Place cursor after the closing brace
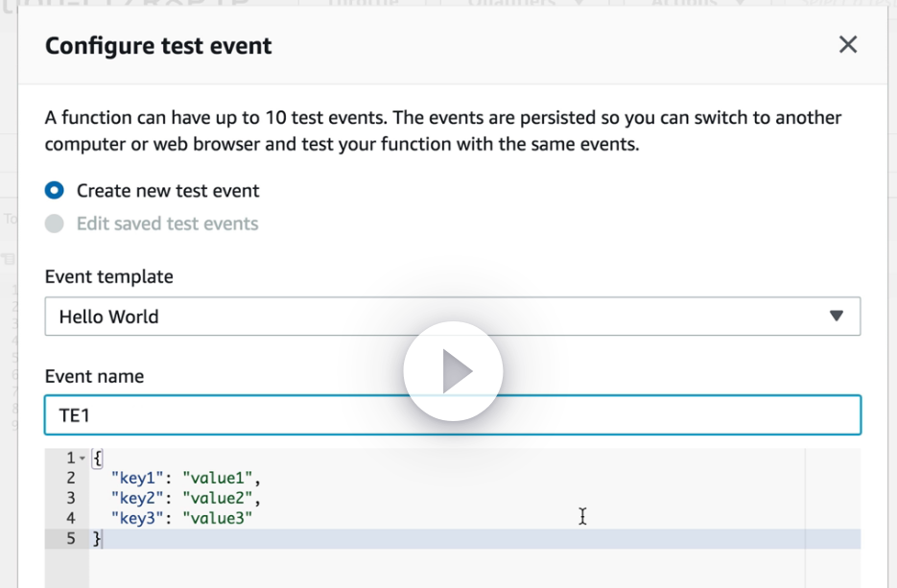This screenshot has width=897, height=588. [101, 538]
